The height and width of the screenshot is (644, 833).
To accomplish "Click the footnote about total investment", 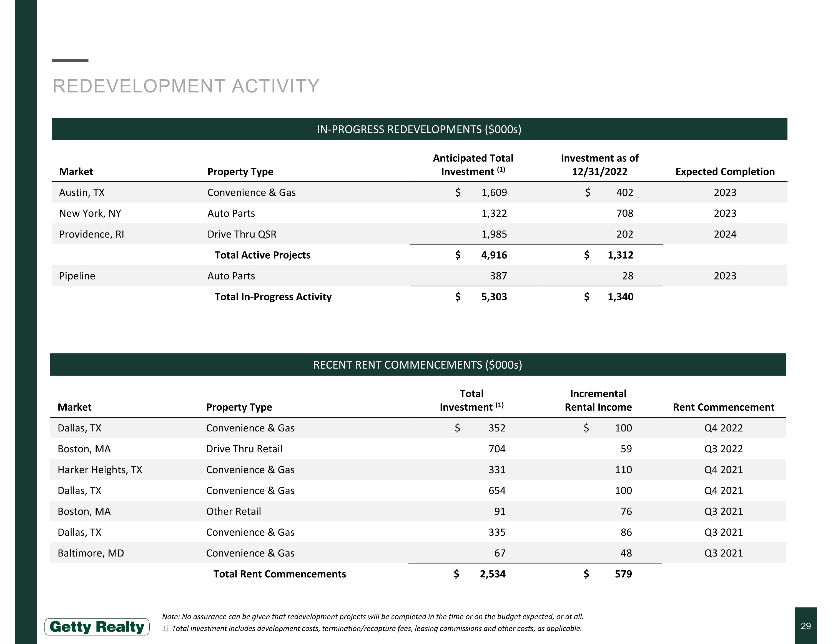I will click(x=377, y=628).
